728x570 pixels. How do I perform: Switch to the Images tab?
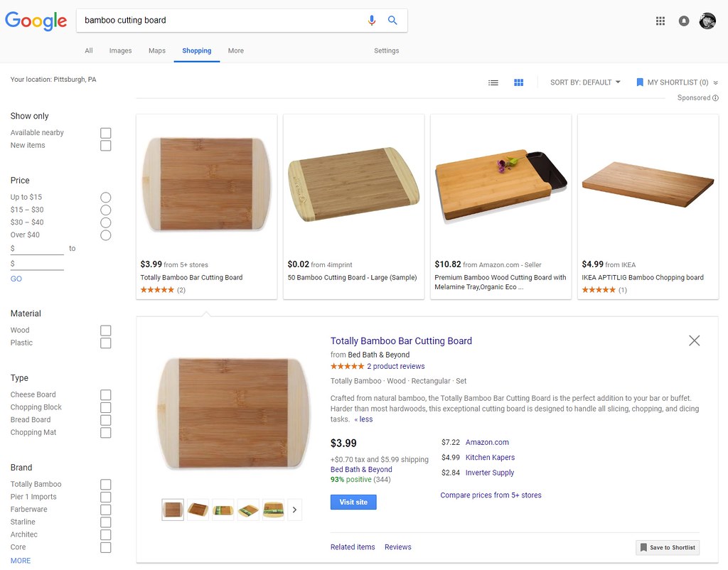click(120, 50)
